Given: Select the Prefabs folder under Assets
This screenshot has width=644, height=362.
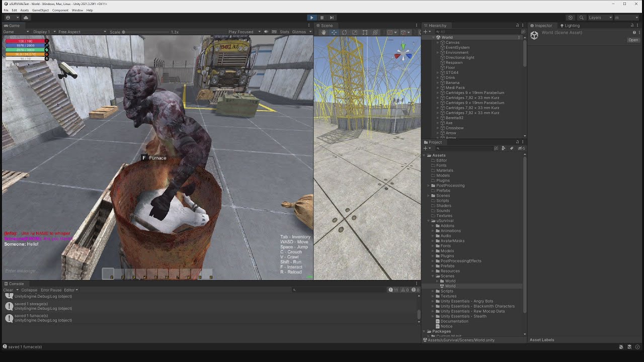Looking at the screenshot, I should point(443,191).
